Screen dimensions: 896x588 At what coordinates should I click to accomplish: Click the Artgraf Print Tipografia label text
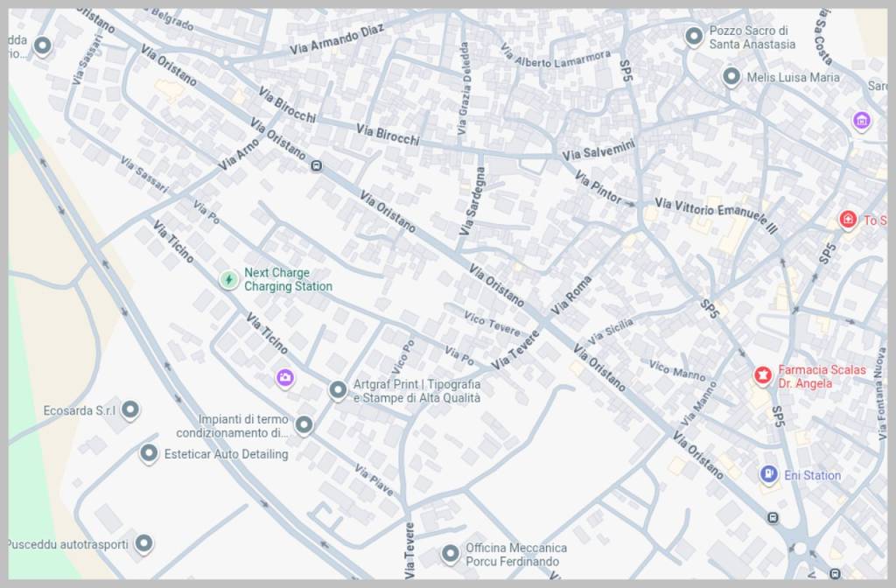coord(416,391)
